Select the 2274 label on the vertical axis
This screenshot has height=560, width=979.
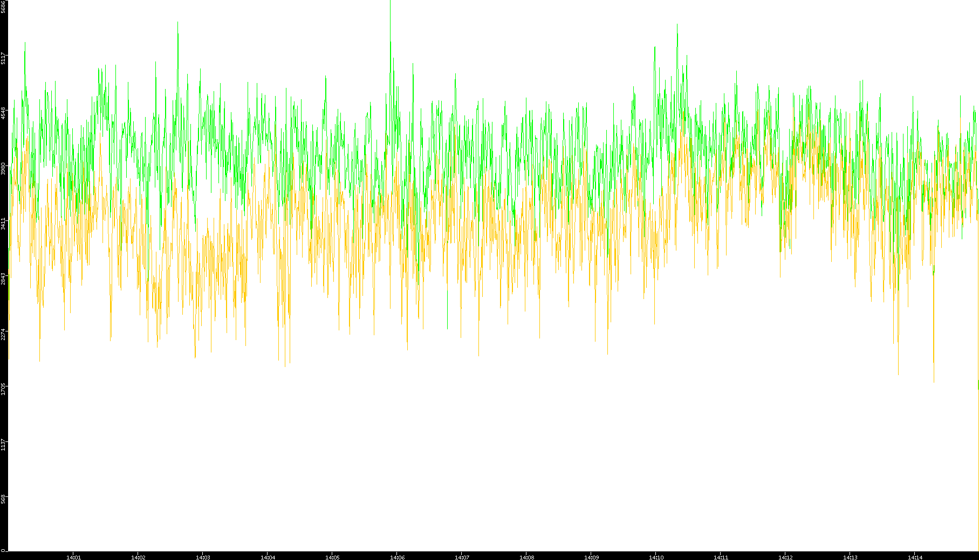(4, 334)
